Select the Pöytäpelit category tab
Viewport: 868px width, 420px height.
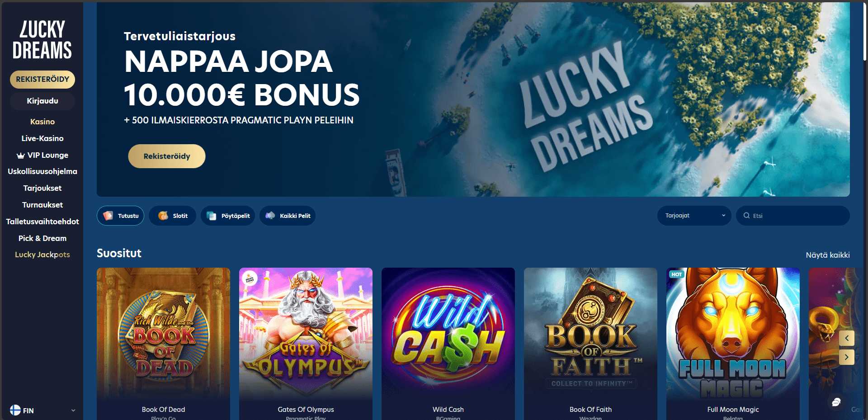228,216
